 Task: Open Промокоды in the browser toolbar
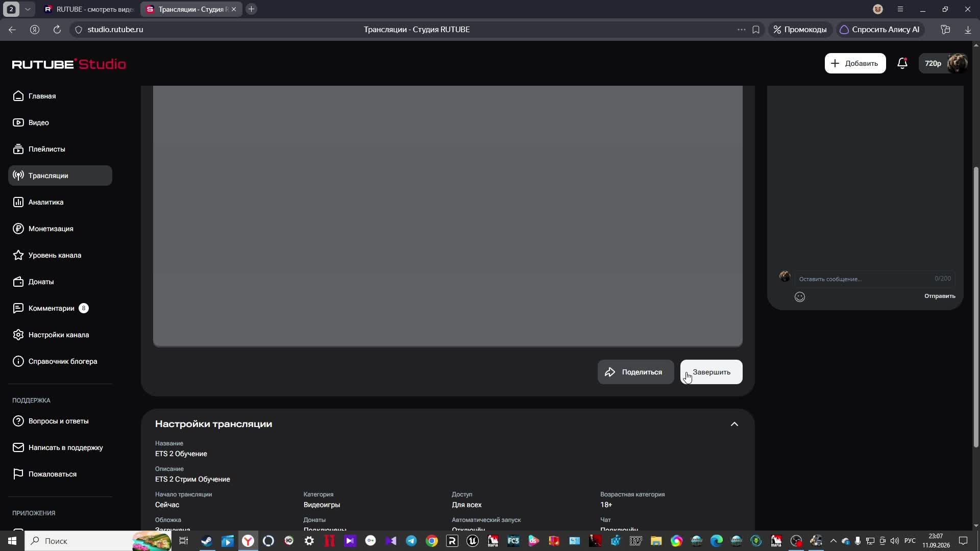(800, 30)
